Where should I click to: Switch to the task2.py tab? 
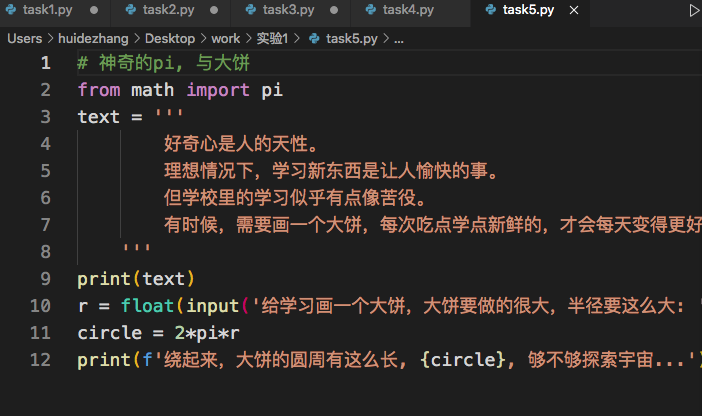click(169, 10)
